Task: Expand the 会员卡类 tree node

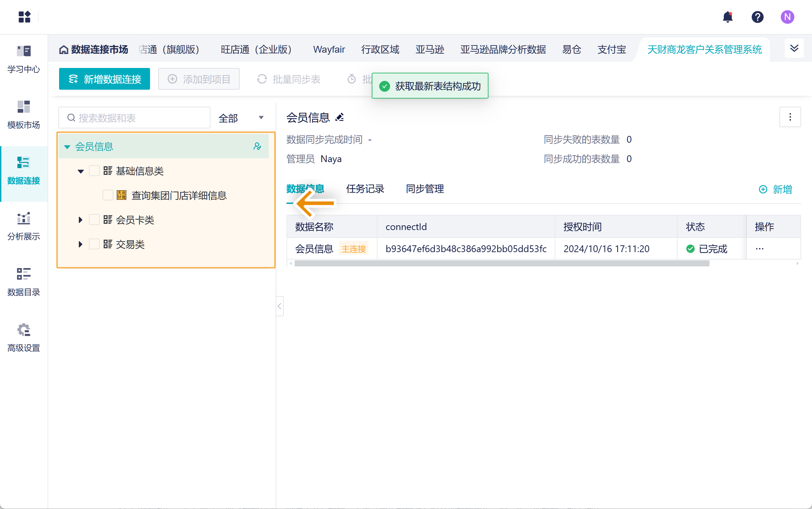Action: tap(80, 220)
